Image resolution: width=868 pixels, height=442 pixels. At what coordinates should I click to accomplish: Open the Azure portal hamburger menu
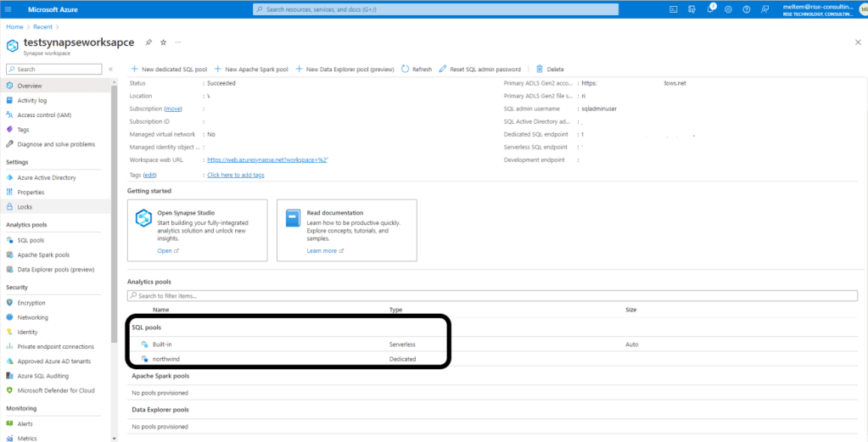click(10, 9)
